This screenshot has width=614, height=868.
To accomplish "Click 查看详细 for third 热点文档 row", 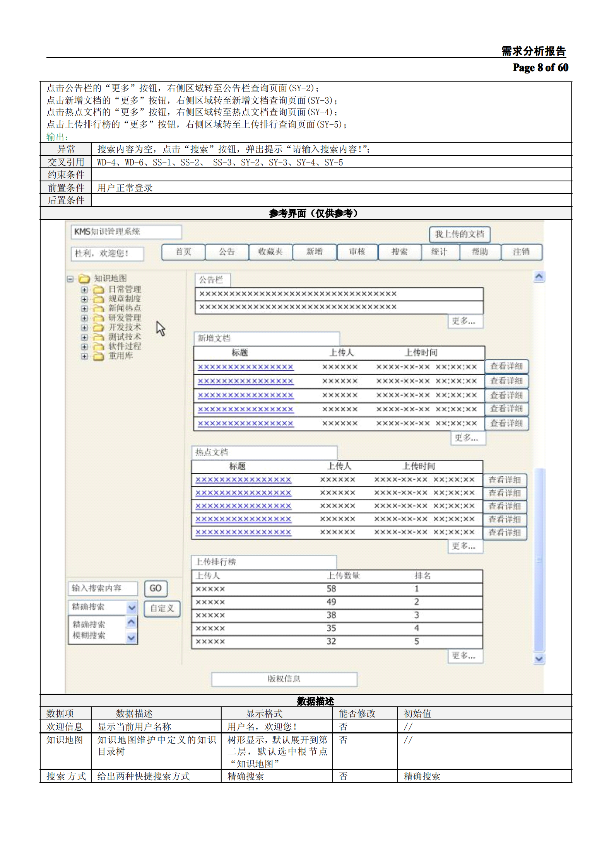I will [505, 506].
